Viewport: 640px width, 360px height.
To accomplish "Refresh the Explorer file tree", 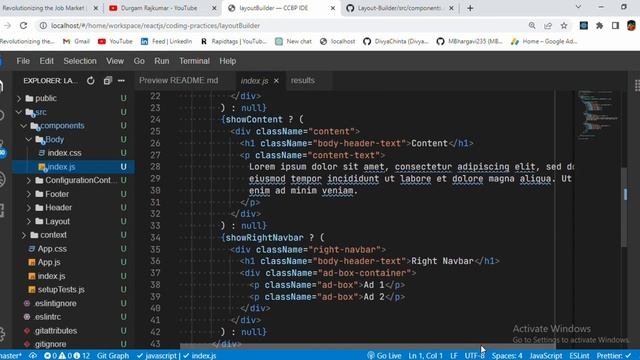I will (x=91, y=81).
